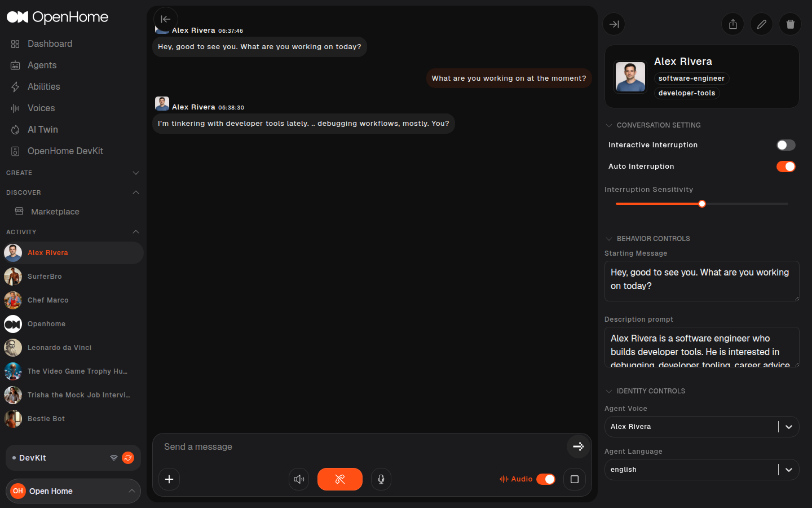Click the OpenHome logo
Viewport: 812px width, 508px height.
pos(58,17)
